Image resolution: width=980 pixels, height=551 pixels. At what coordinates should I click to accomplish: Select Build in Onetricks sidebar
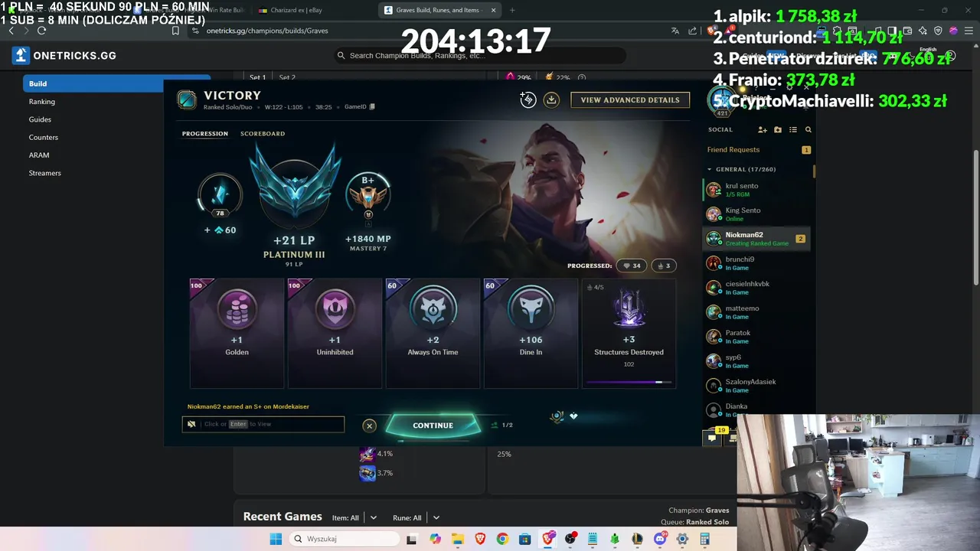[x=116, y=83]
